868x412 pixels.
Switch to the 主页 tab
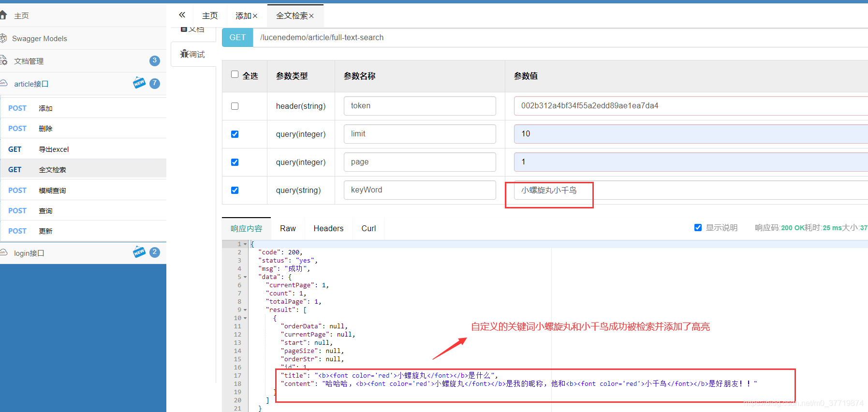pyautogui.click(x=210, y=16)
